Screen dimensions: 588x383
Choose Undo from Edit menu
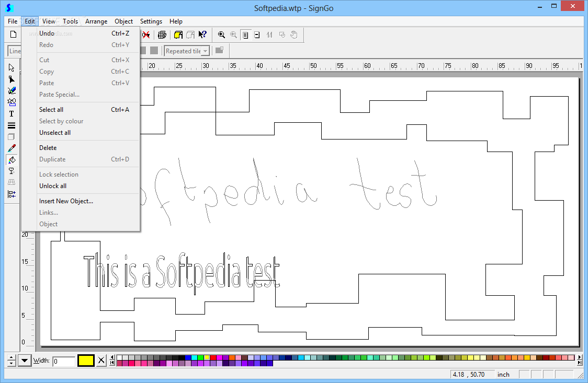81,33
